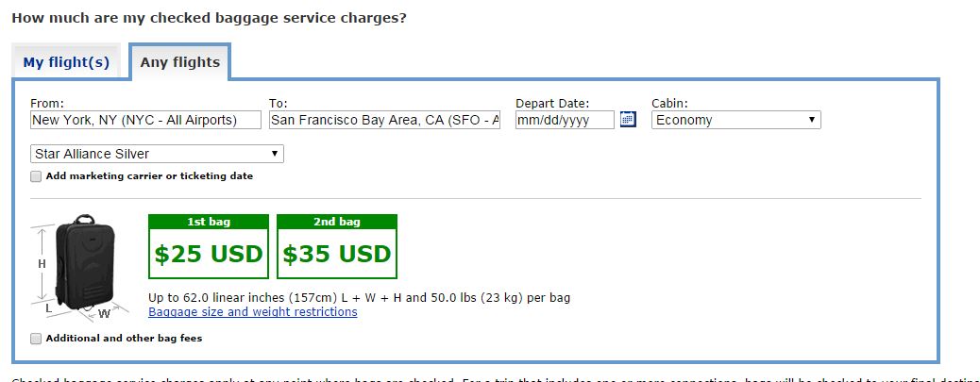The width and height of the screenshot is (980, 382).
Task: Focus the Depart Date mm/dd/yyyy field
Action: click(x=564, y=120)
